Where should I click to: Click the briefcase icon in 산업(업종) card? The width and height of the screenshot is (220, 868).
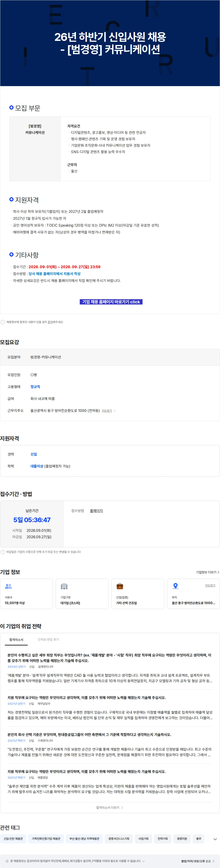pyautogui.click(x=120, y=586)
